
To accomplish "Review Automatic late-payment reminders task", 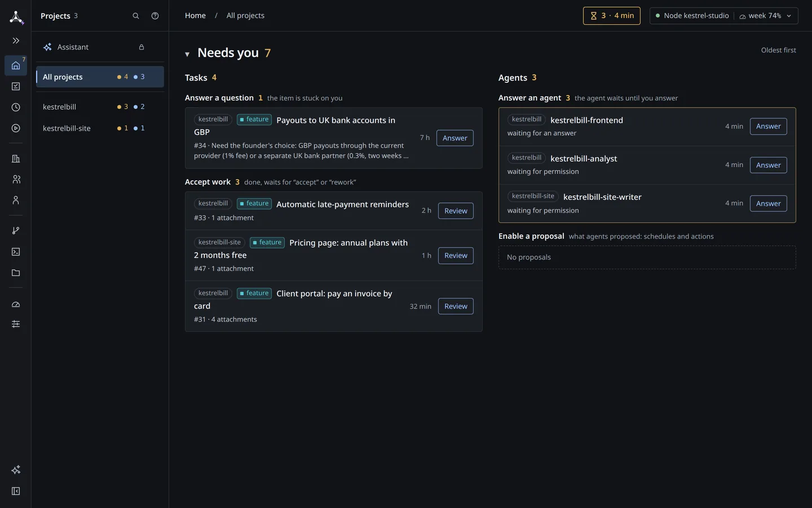I will 456,211.
